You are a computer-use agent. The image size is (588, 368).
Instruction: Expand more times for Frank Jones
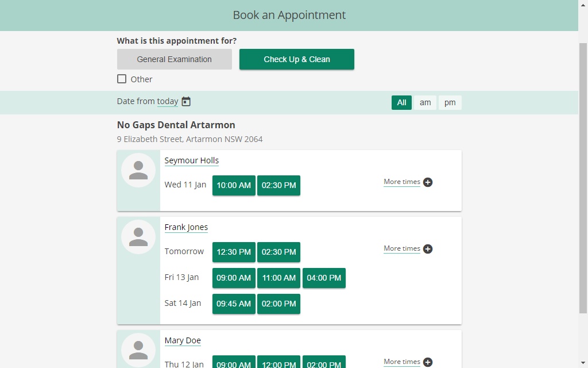[427, 248]
